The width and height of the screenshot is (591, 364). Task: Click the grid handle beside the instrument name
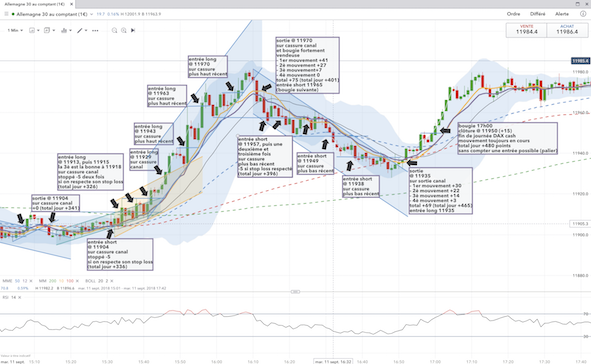(x=6, y=14)
